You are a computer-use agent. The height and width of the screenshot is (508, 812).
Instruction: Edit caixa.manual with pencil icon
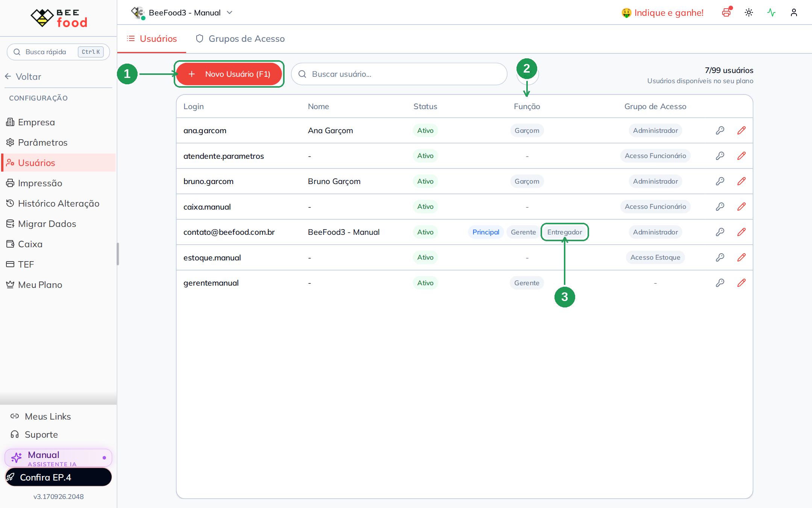pyautogui.click(x=741, y=207)
